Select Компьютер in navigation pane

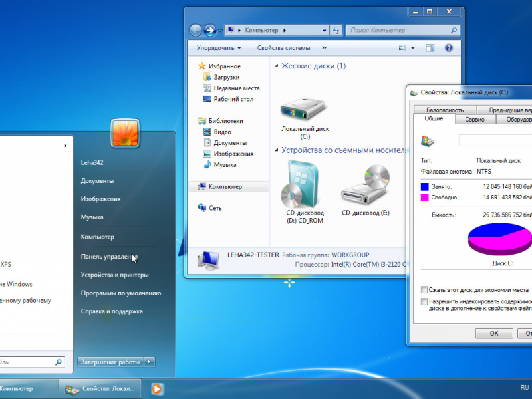[x=229, y=186]
